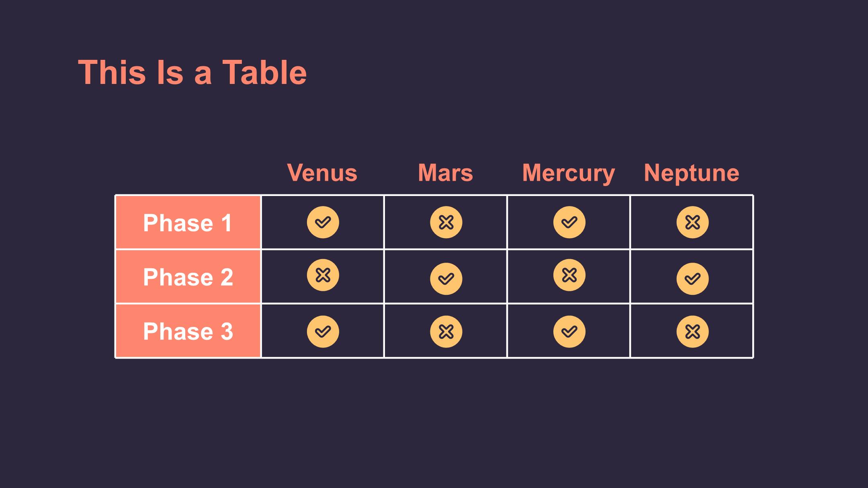Viewport: 868px width, 488px height.
Task: Click the Neptune column heading
Action: click(692, 174)
